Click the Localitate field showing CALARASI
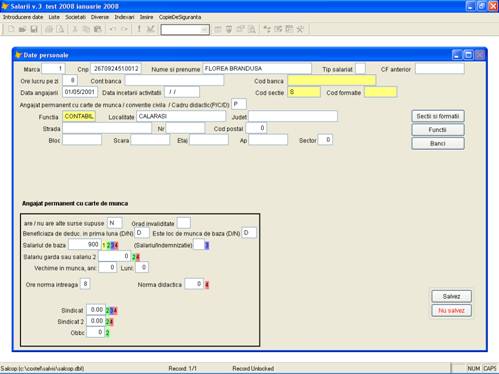Image resolution: width=499 pixels, height=374 pixels. [181, 116]
